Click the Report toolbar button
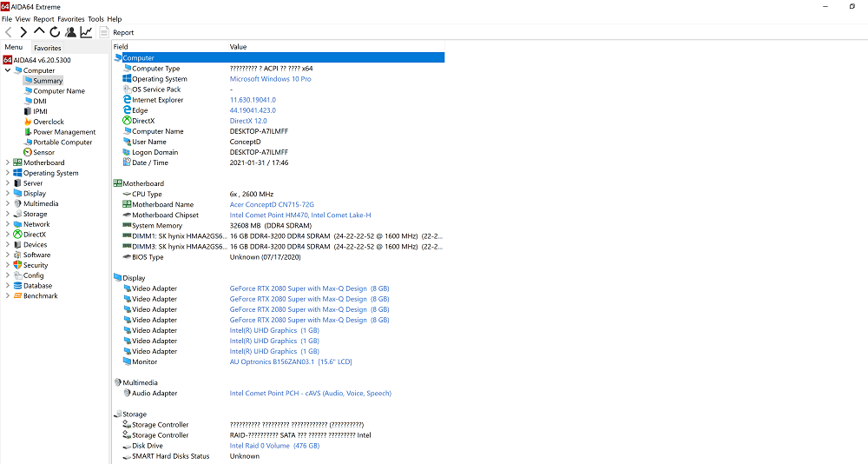Viewport: 868px width, 464px height. (x=117, y=33)
